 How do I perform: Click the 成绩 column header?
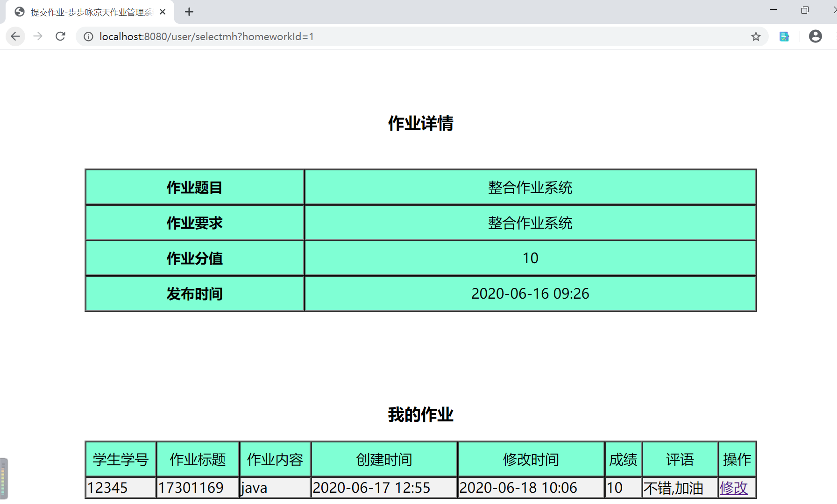624,460
